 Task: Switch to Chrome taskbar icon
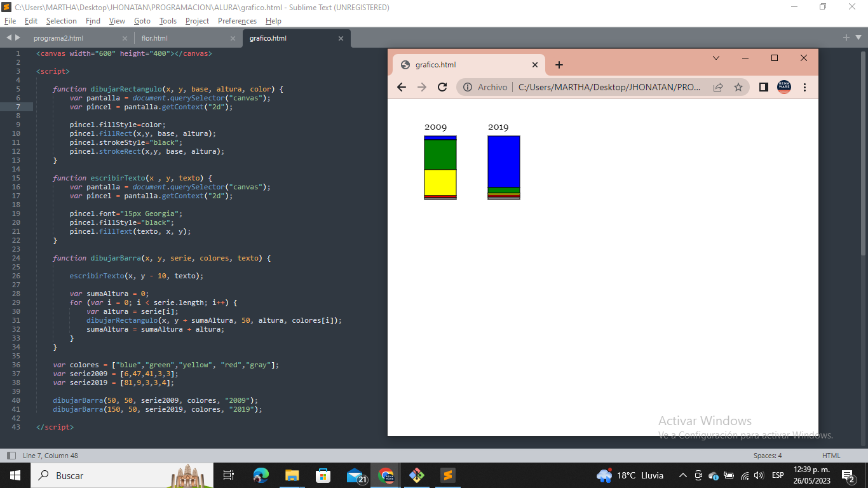coord(386,475)
